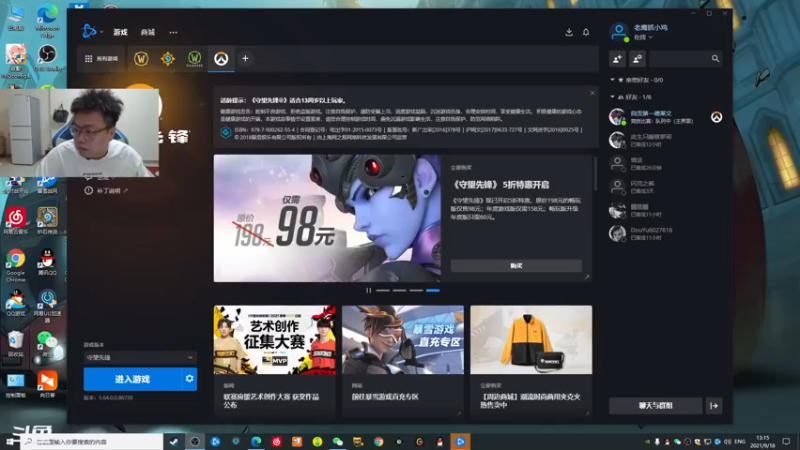Open NetEase Cloud Music desktop shortcut
800x450 pixels.
point(16,221)
